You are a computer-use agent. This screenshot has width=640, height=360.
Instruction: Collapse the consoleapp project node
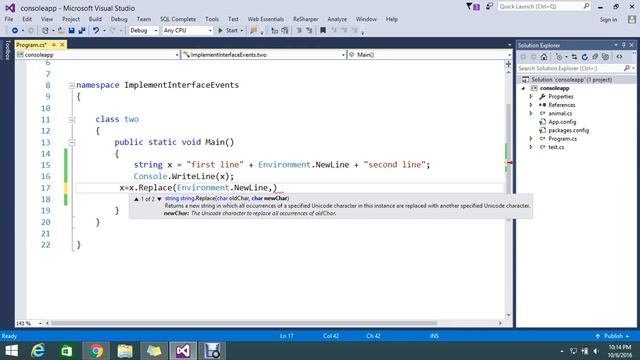524,88
